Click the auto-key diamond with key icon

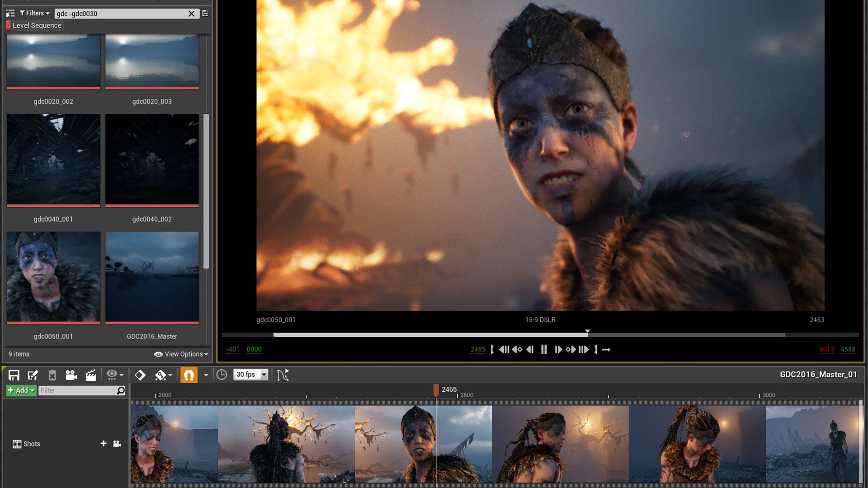coord(160,375)
